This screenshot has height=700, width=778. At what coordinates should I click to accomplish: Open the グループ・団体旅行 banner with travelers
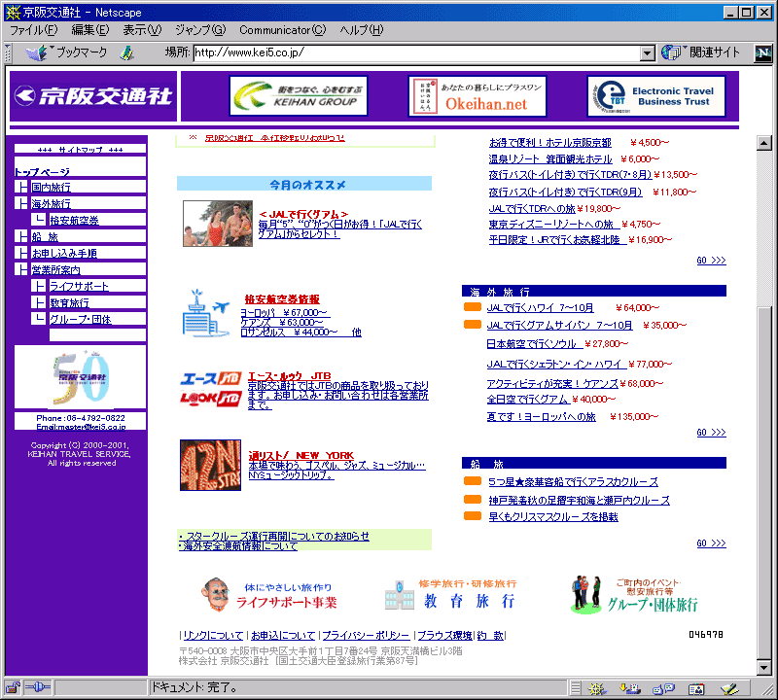[x=634, y=595]
